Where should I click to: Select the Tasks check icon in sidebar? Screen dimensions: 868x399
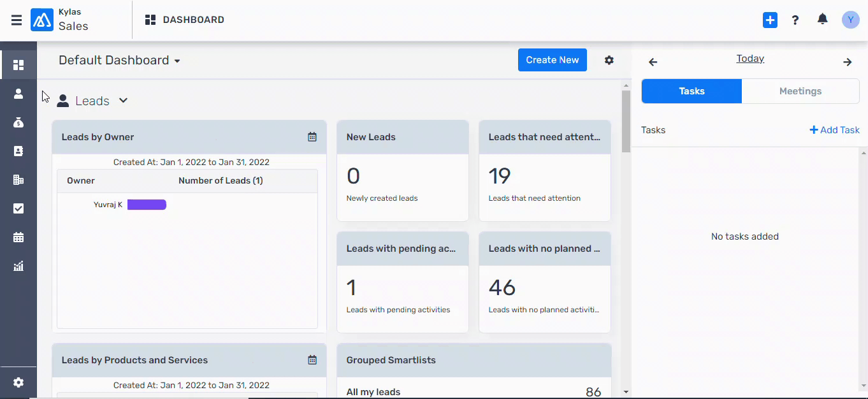click(x=18, y=208)
